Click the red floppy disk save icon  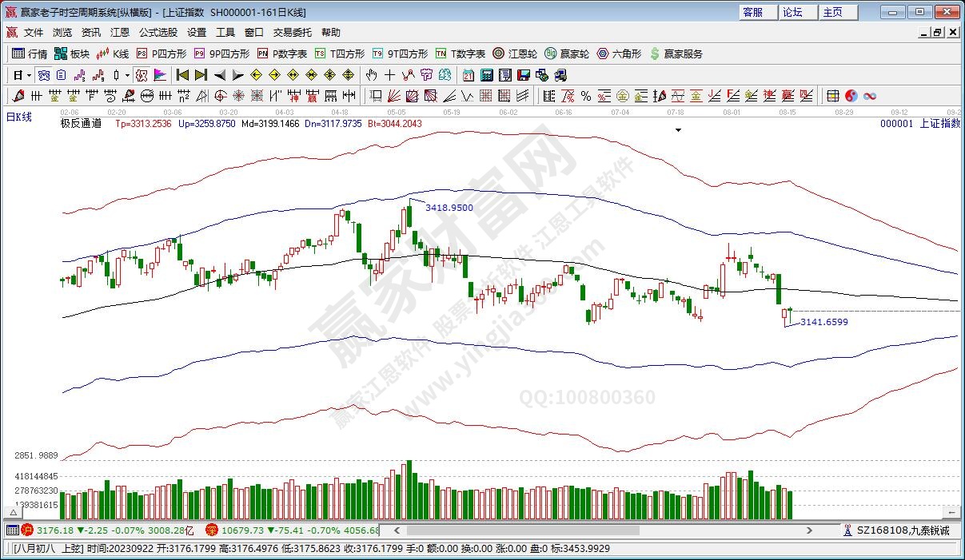coord(524,75)
